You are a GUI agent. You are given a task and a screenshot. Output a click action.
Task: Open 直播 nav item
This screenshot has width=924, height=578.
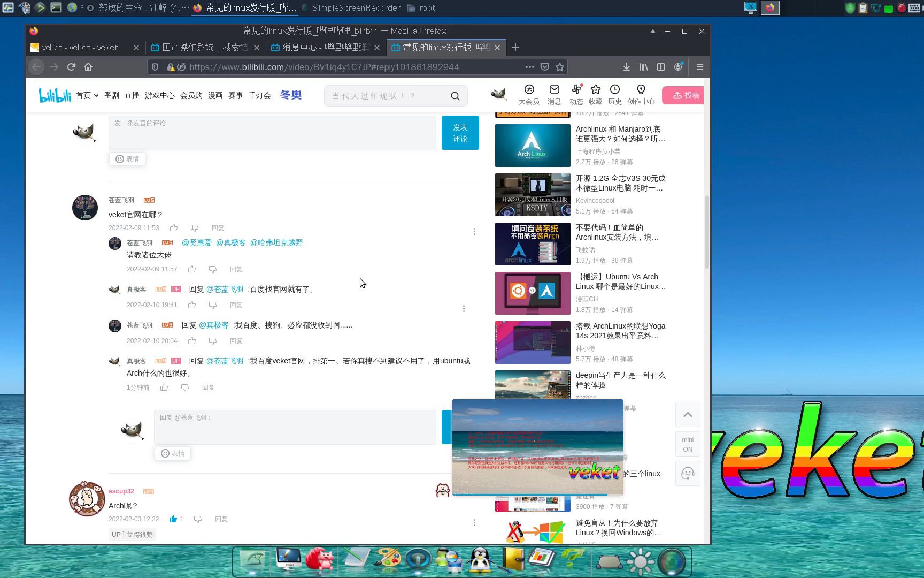[132, 95]
